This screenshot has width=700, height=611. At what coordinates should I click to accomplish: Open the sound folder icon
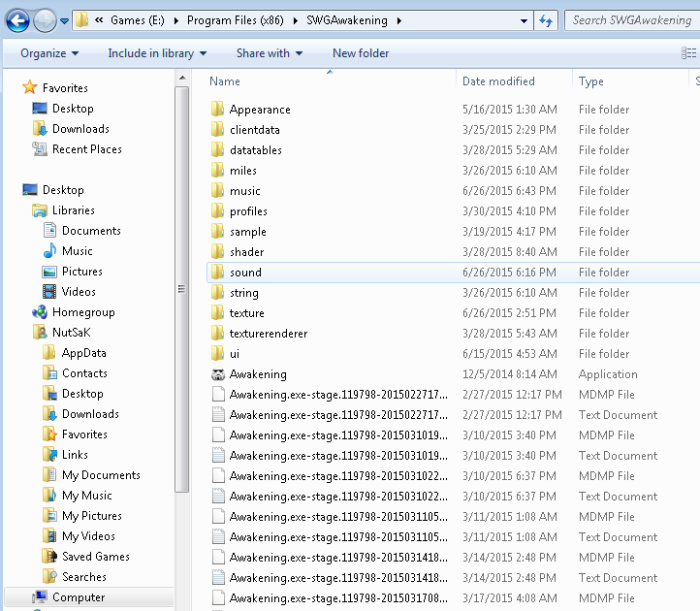click(218, 273)
